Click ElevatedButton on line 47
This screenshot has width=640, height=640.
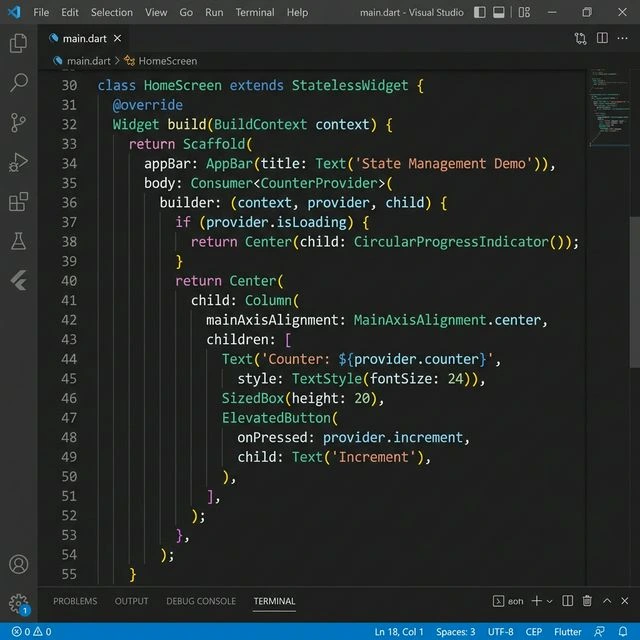pos(276,418)
